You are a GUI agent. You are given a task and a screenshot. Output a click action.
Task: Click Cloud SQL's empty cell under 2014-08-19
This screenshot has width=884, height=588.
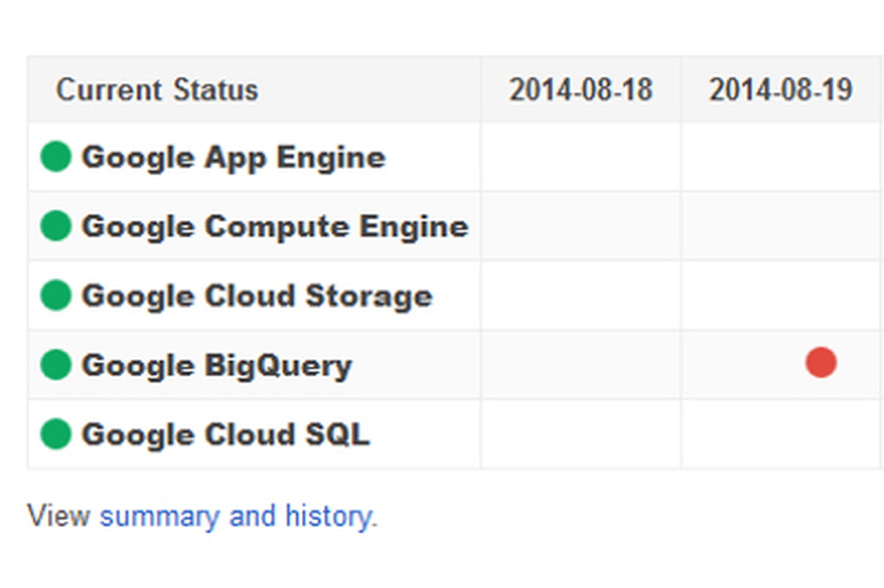pyautogui.click(x=780, y=435)
